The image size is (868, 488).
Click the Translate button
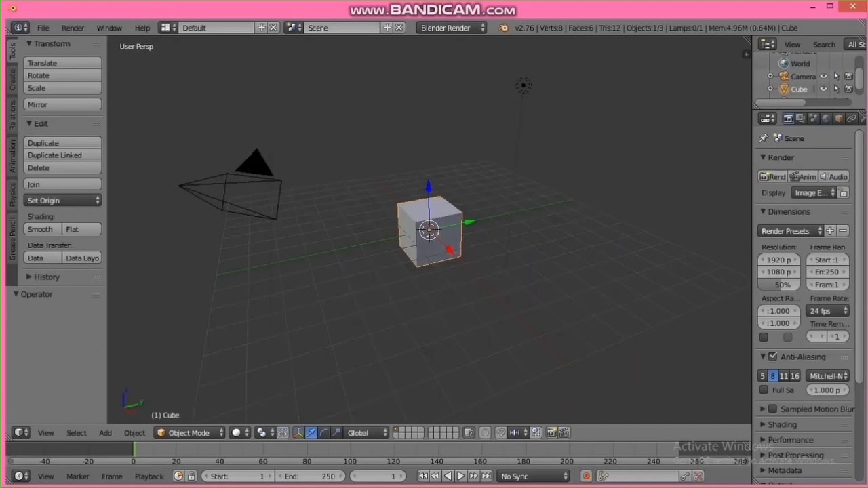click(x=63, y=63)
